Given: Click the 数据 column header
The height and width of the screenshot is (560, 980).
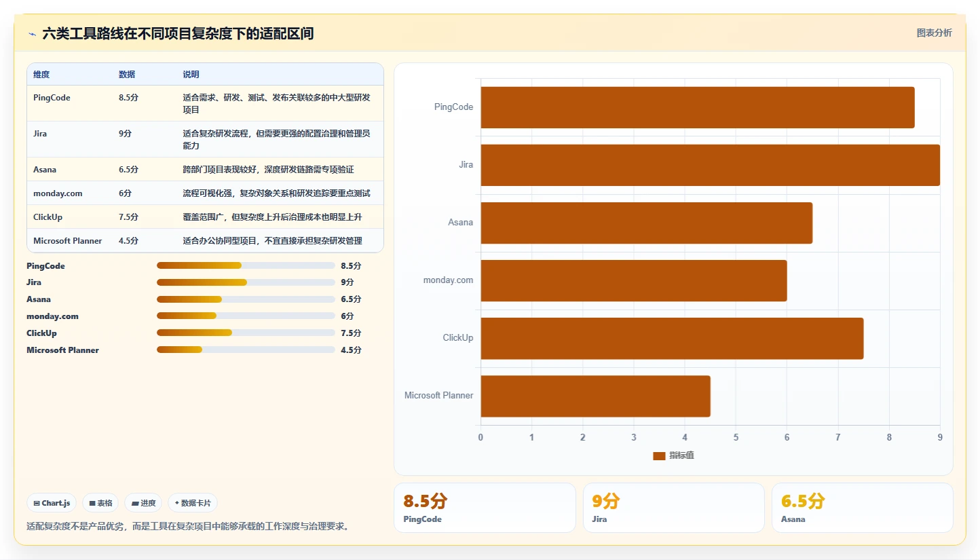Looking at the screenshot, I should point(127,74).
